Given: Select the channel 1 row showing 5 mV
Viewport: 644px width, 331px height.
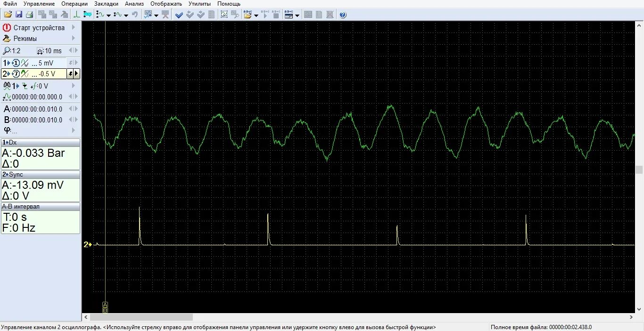Looking at the screenshot, I should pyautogui.click(x=33, y=63).
